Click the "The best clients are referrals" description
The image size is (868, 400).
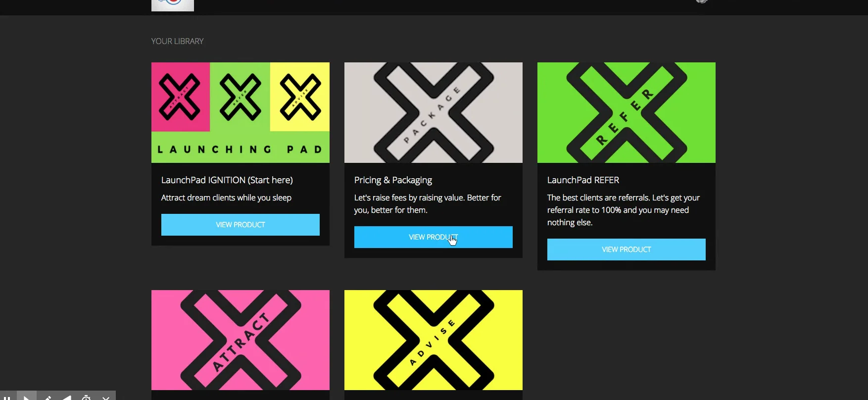[624, 210]
